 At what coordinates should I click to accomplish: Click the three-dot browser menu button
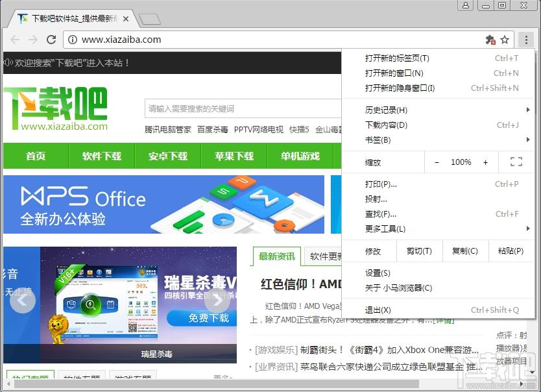[x=526, y=40]
